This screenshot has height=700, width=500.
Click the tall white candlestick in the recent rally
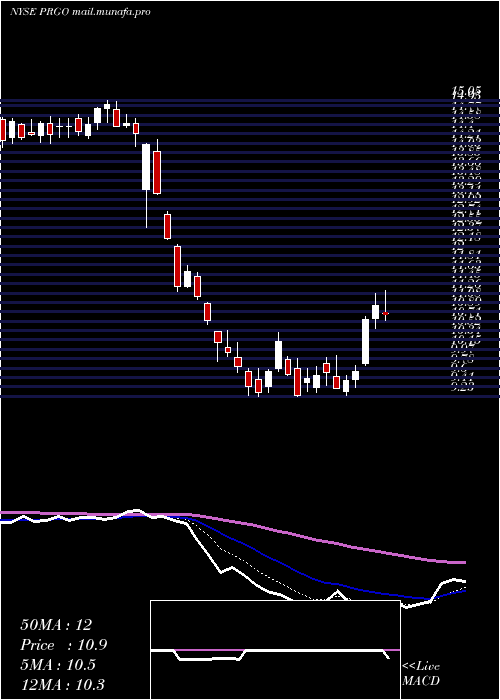pyautogui.click(x=365, y=342)
